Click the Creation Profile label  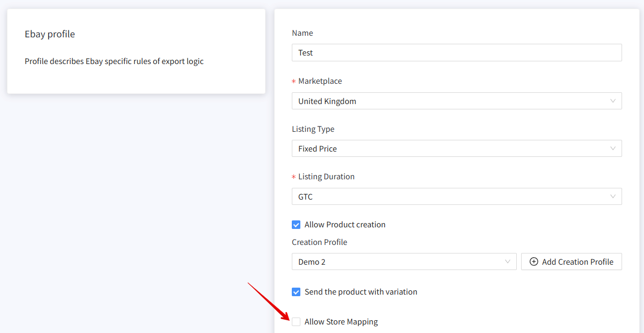tap(320, 242)
